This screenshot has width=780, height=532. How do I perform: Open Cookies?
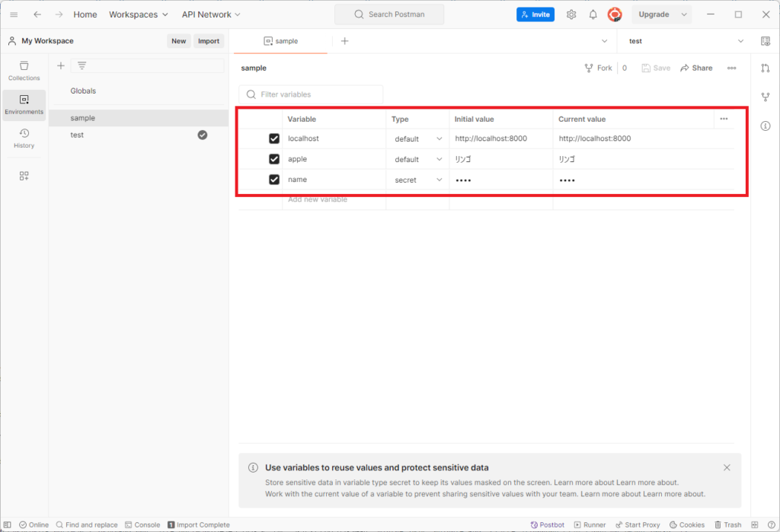pos(686,524)
